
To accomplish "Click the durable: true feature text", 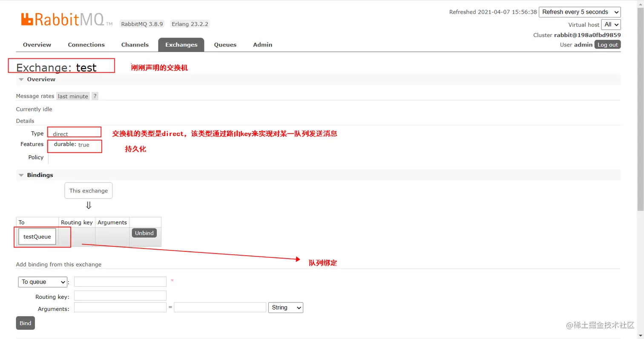I will point(72,145).
